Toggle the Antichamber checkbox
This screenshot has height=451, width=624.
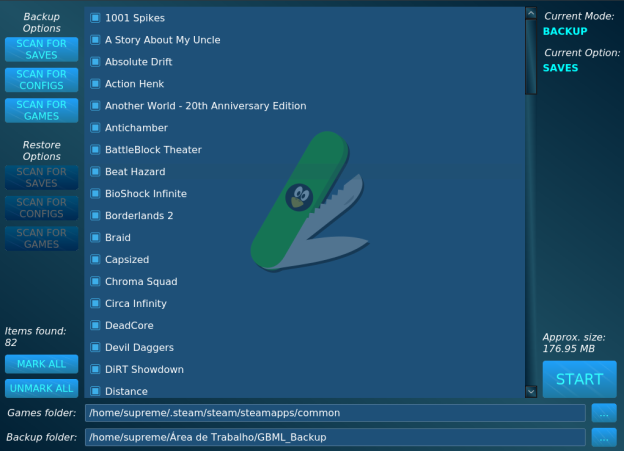pyautogui.click(x=95, y=128)
